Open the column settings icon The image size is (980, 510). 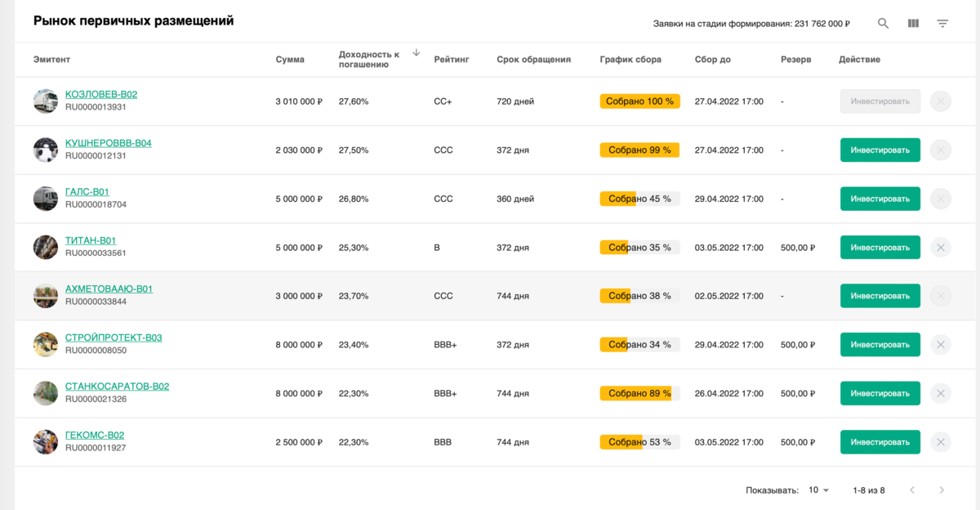[913, 24]
